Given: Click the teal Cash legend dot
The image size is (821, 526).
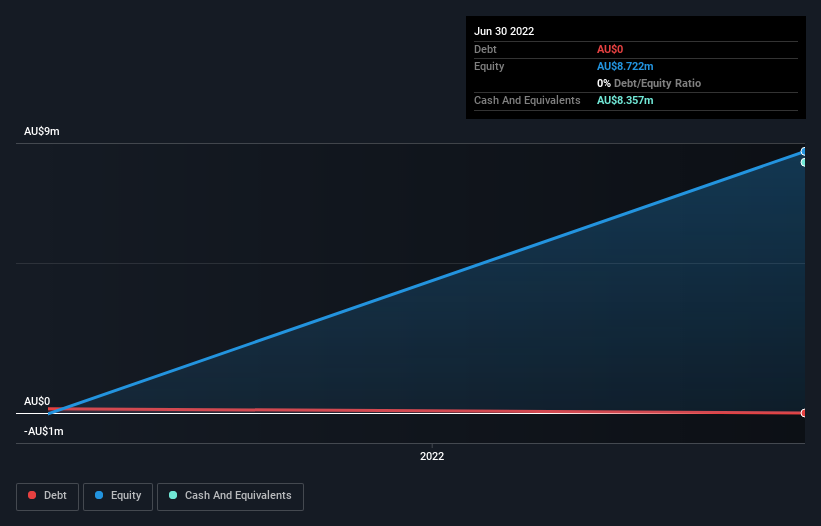Looking at the screenshot, I should pos(173,495).
